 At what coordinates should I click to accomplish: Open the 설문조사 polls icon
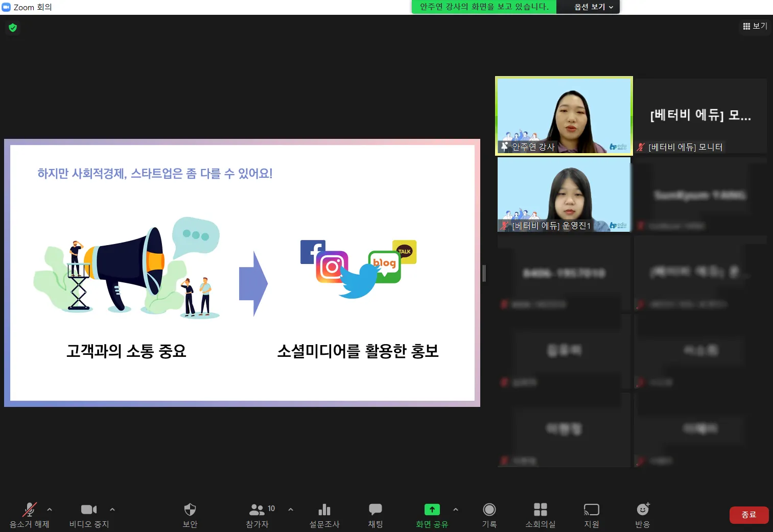coord(324,515)
